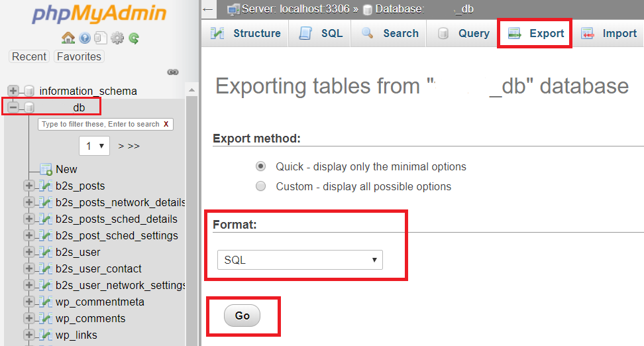The height and width of the screenshot is (346, 644).
Task: Click the phpMyAdmin logo
Action: (x=99, y=13)
